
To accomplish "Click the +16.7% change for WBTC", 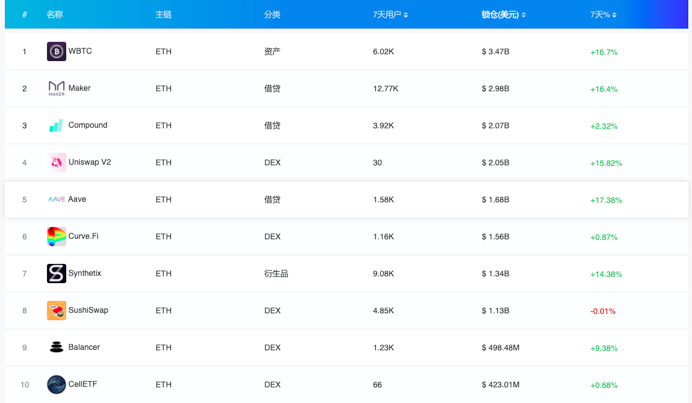I will [604, 52].
